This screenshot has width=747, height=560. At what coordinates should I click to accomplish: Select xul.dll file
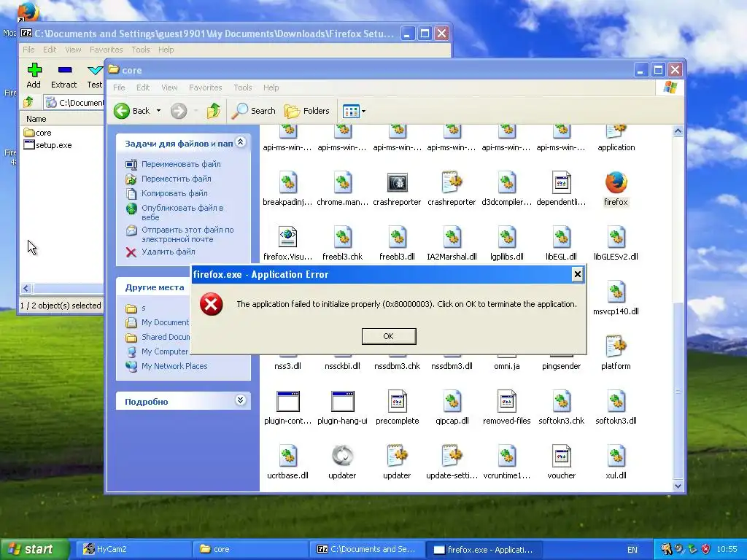click(x=616, y=463)
